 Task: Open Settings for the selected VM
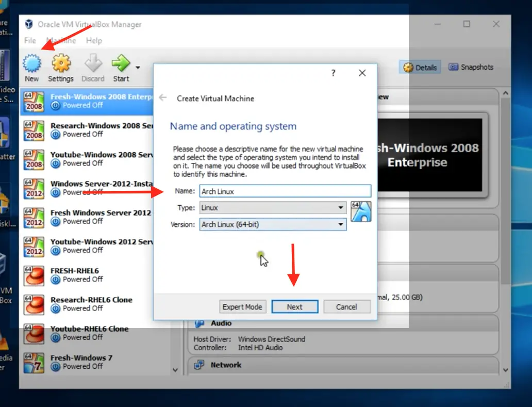[60, 66]
